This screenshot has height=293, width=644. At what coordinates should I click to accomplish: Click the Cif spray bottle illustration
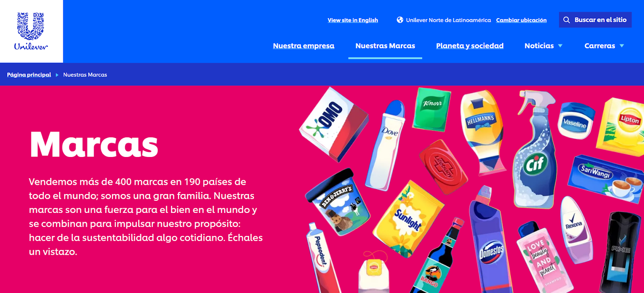point(534,149)
